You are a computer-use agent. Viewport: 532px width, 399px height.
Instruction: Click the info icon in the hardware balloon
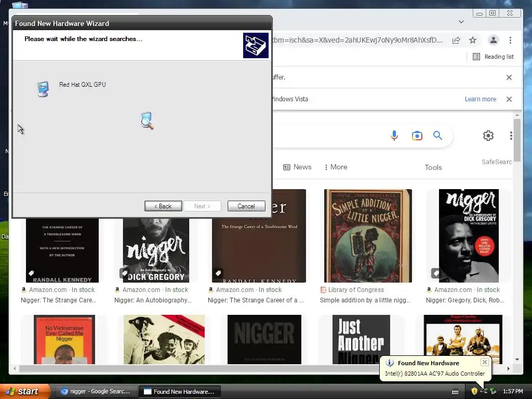coord(390,363)
